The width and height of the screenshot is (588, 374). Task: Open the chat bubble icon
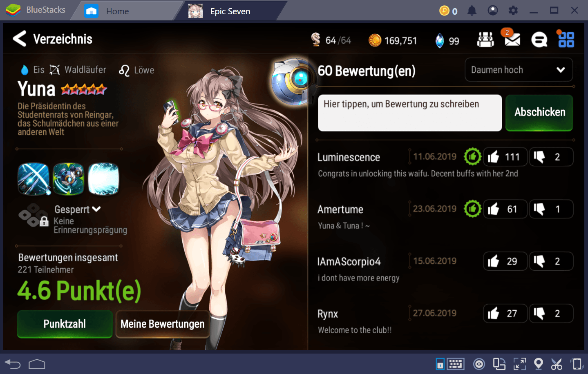click(539, 40)
